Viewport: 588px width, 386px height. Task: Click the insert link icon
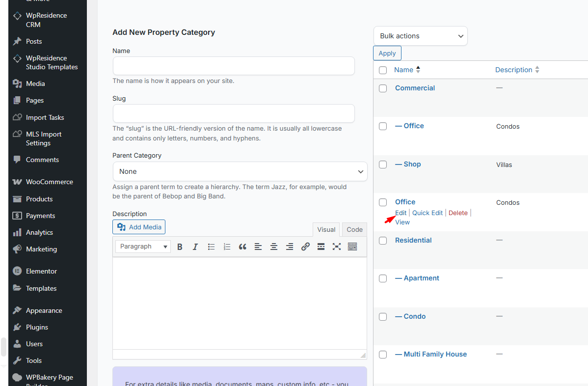click(305, 247)
